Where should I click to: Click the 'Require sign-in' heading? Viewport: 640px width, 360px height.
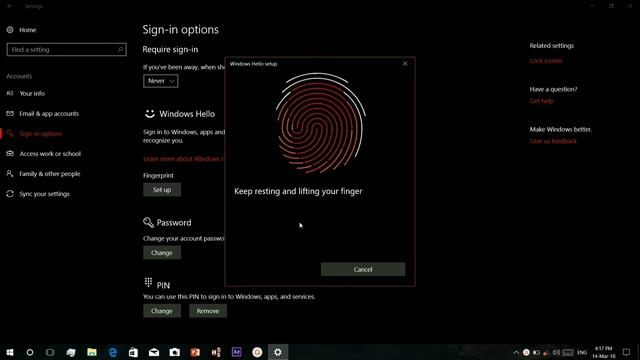point(170,49)
